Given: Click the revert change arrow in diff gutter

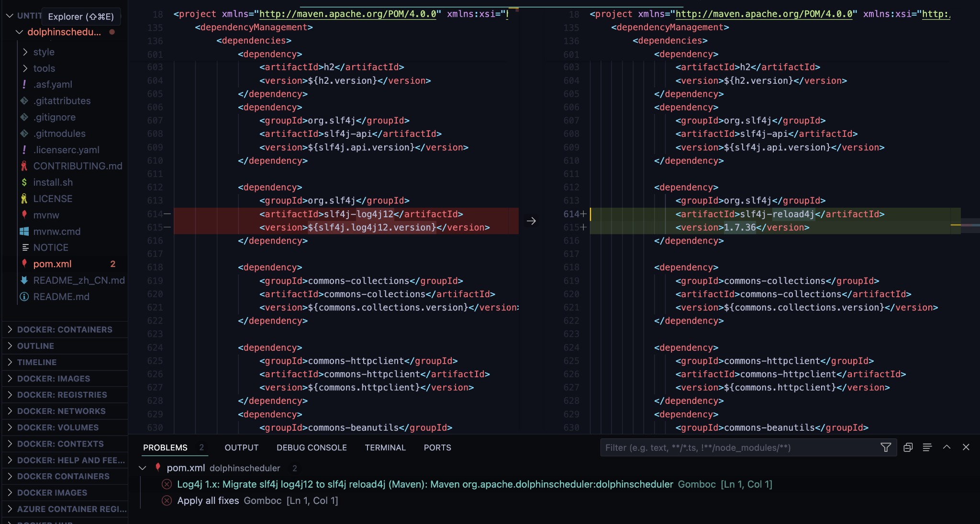Looking at the screenshot, I should point(531,221).
